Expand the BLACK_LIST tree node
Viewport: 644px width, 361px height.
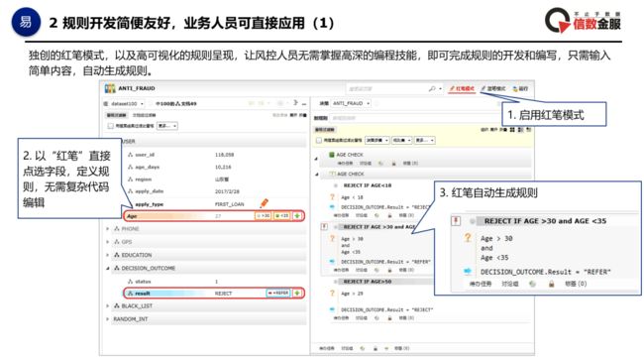pyautogui.click(x=108, y=306)
